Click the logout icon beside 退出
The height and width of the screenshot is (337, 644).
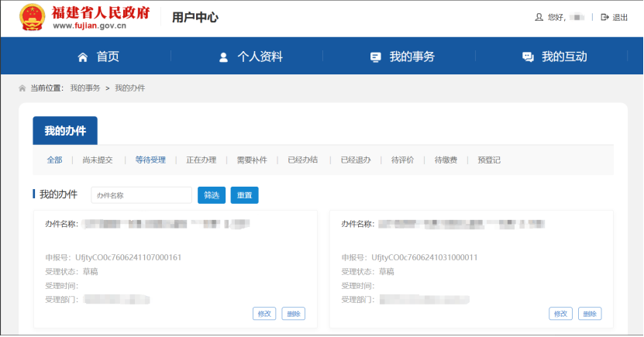click(604, 17)
